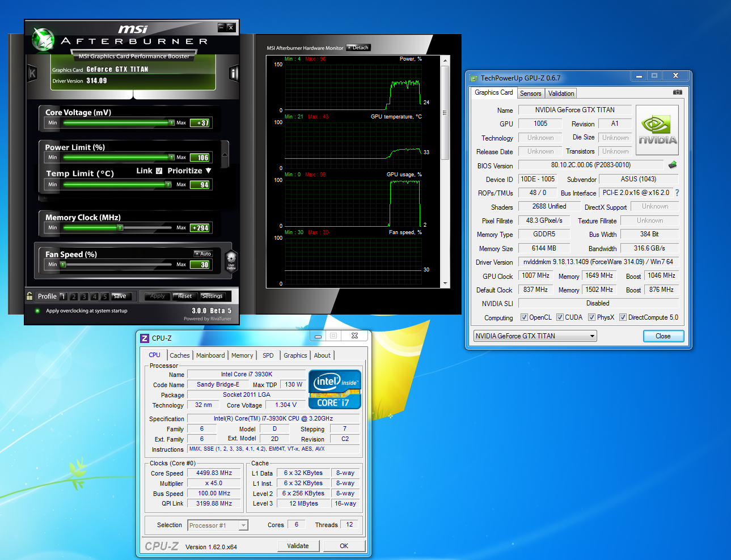Image resolution: width=731 pixels, height=560 pixels.
Task: Select Afterburner profile slot 5
Action: point(105,296)
